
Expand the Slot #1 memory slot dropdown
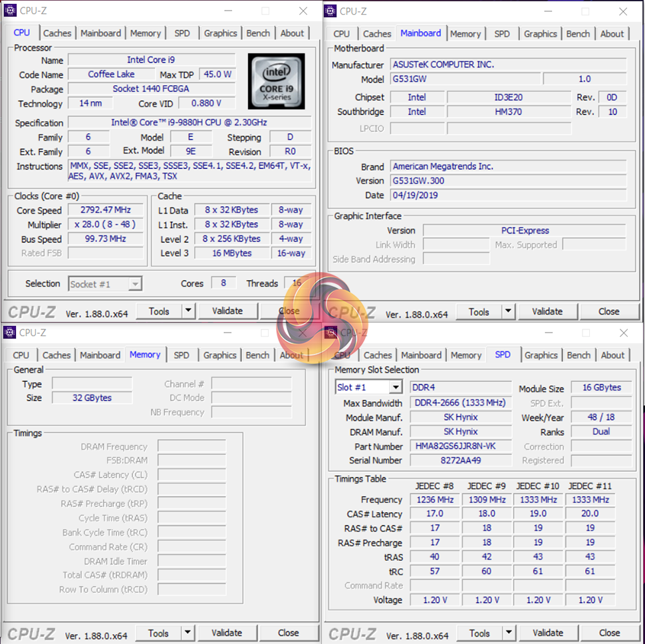point(395,387)
